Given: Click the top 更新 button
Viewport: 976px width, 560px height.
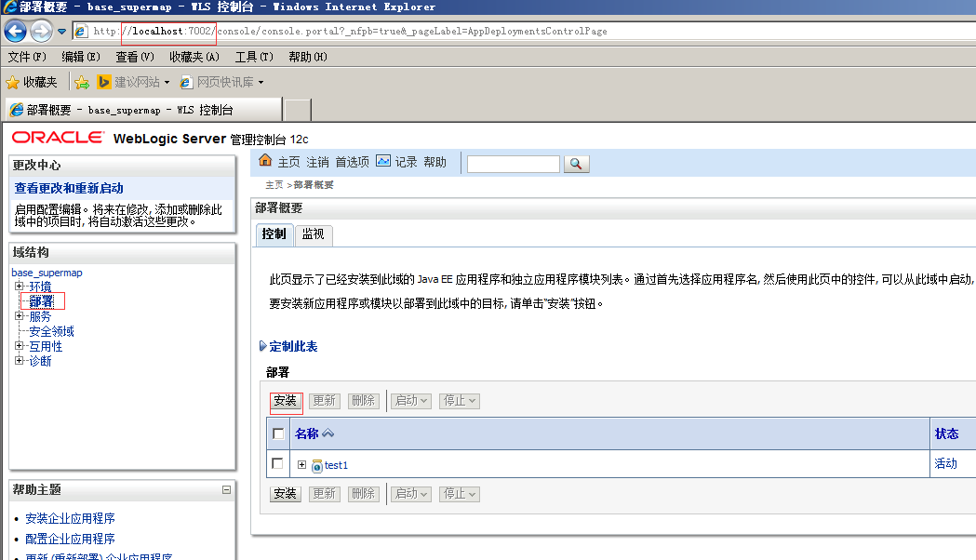Looking at the screenshot, I should tap(325, 401).
